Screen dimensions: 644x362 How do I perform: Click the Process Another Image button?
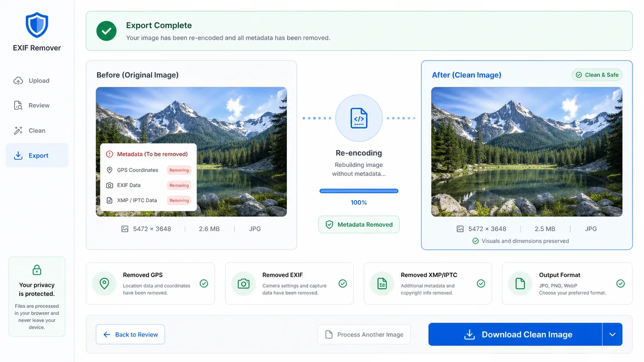364,334
